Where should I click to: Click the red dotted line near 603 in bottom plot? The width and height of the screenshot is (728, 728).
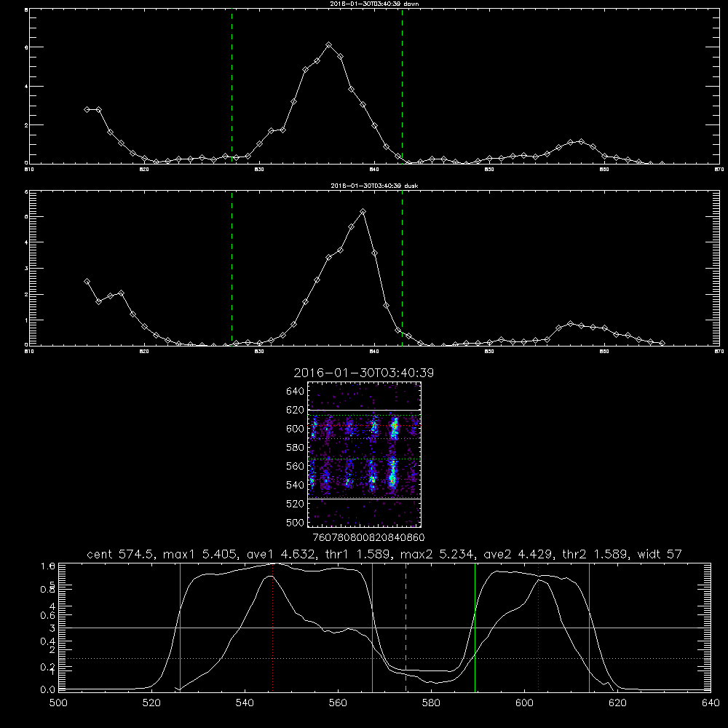(x=538, y=628)
